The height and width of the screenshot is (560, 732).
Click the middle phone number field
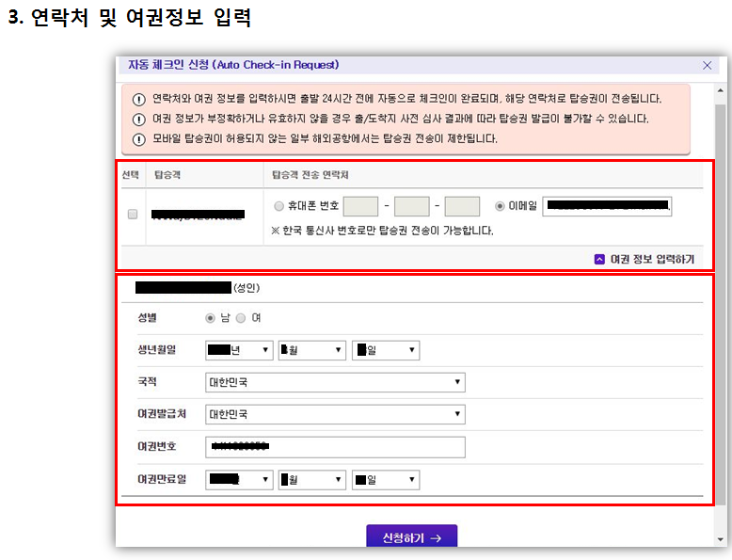coord(411,207)
